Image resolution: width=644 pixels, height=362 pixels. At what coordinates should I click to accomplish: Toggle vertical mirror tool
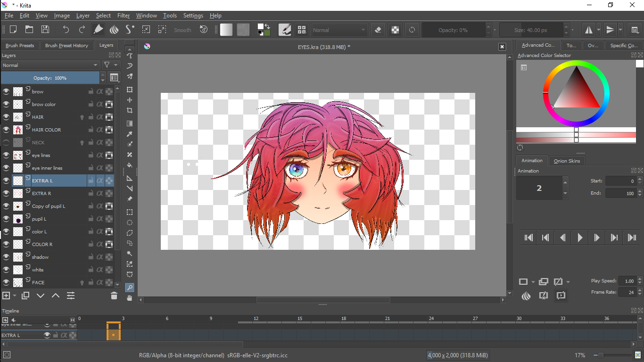(x=611, y=30)
